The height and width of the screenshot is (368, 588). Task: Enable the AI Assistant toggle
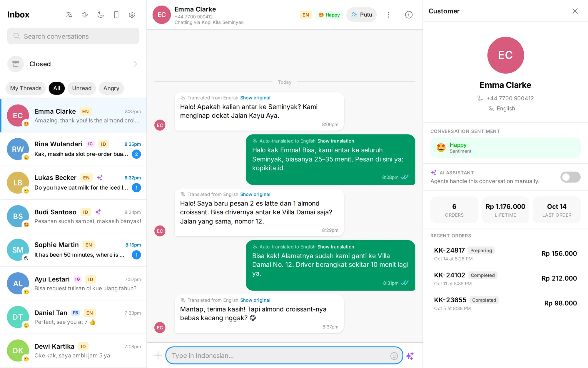(x=570, y=177)
